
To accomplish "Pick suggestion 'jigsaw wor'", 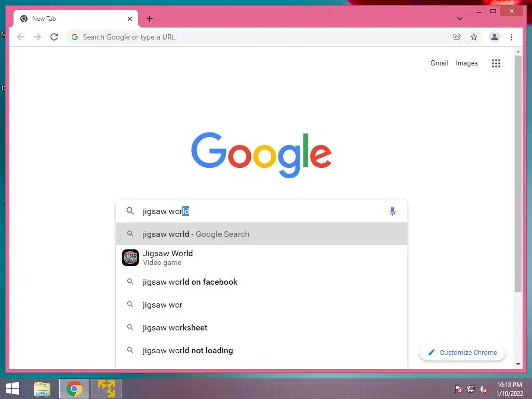I will click(x=261, y=304).
